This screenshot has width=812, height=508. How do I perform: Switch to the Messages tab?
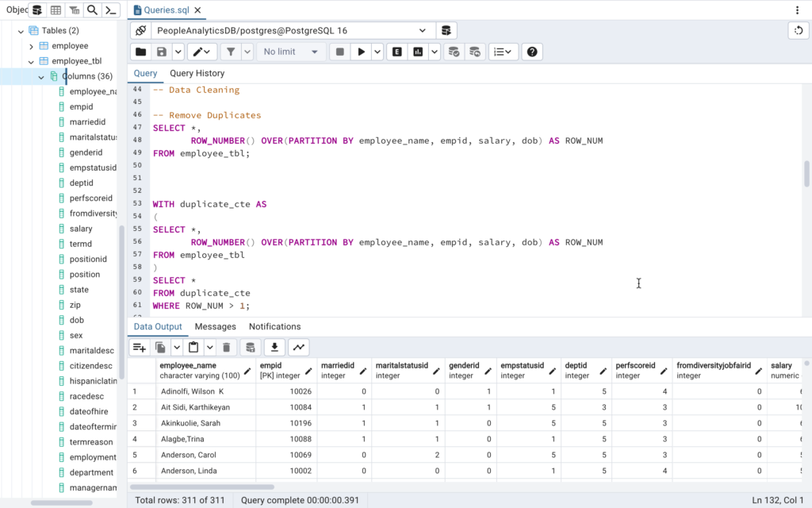215,326
